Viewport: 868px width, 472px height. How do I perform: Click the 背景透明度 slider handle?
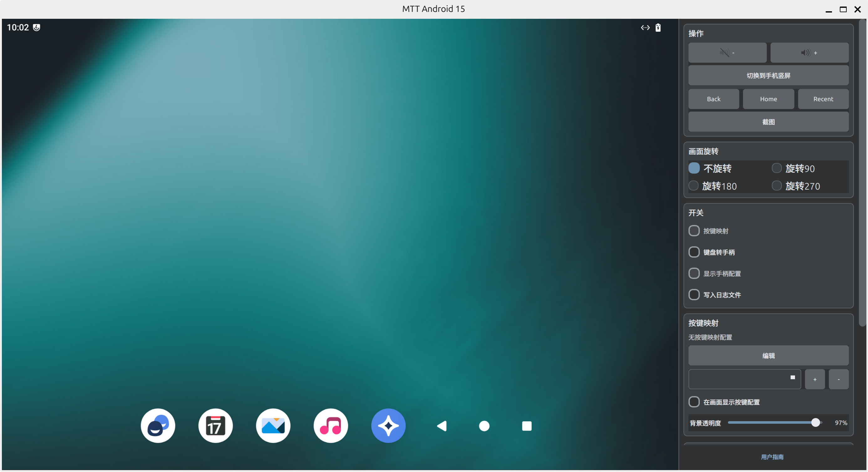coord(815,422)
